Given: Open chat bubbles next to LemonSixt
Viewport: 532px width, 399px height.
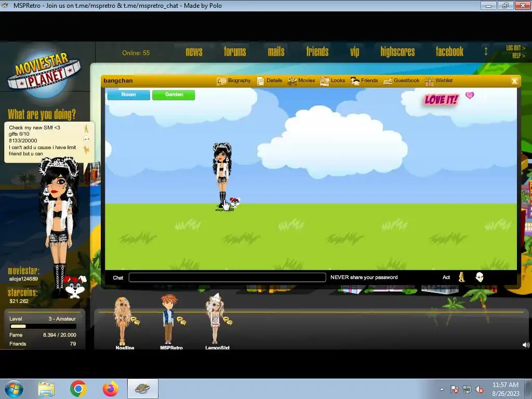Looking at the screenshot, I should click(228, 321).
